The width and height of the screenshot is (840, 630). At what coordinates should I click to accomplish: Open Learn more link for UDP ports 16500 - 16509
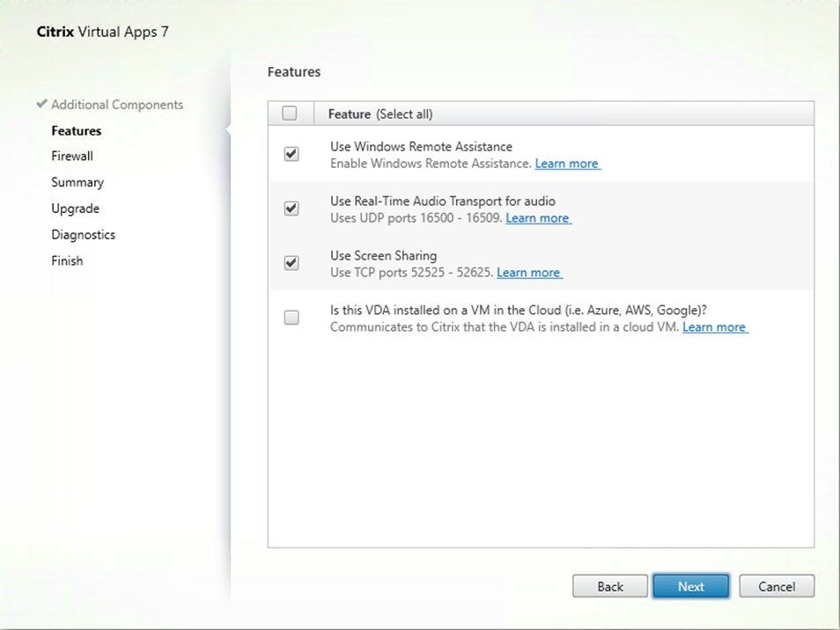pos(538,218)
